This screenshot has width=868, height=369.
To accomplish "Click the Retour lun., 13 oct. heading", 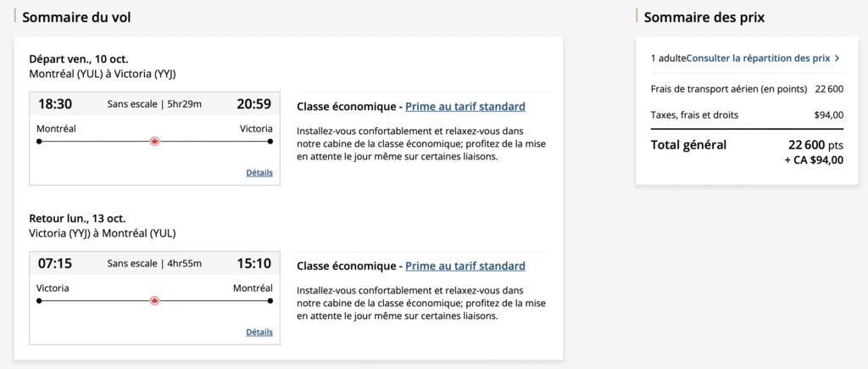I will [x=77, y=219].
